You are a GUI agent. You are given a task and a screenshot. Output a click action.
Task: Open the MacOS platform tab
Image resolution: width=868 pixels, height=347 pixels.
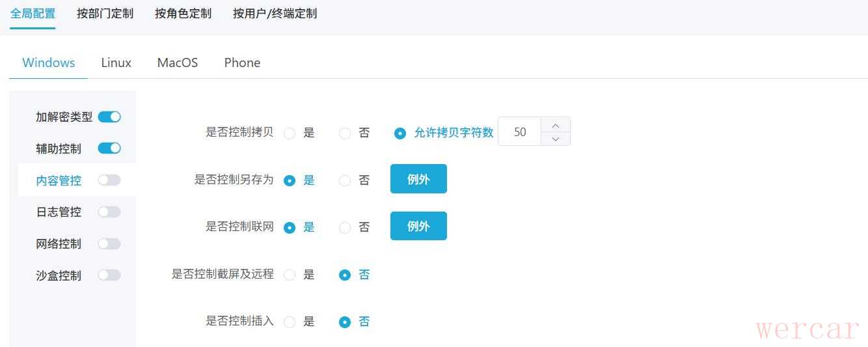(x=178, y=63)
